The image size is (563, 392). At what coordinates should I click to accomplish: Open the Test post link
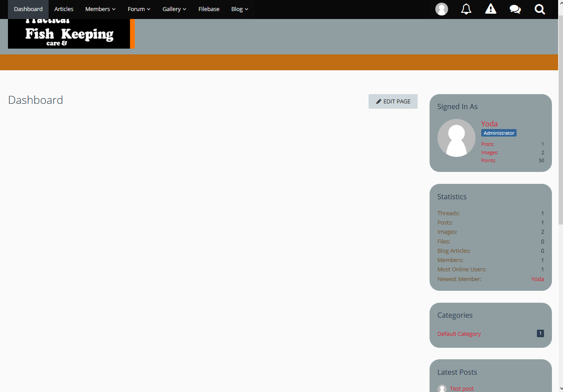[461, 388]
